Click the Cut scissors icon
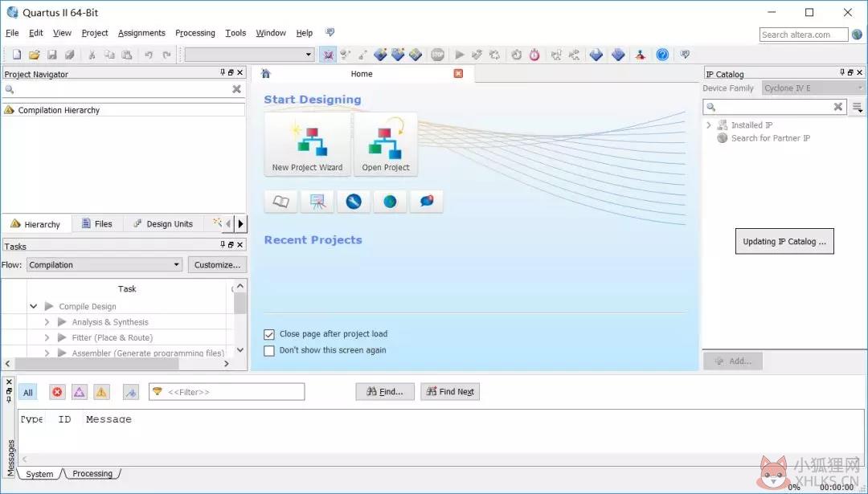This screenshot has height=494, width=868. [x=92, y=55]
